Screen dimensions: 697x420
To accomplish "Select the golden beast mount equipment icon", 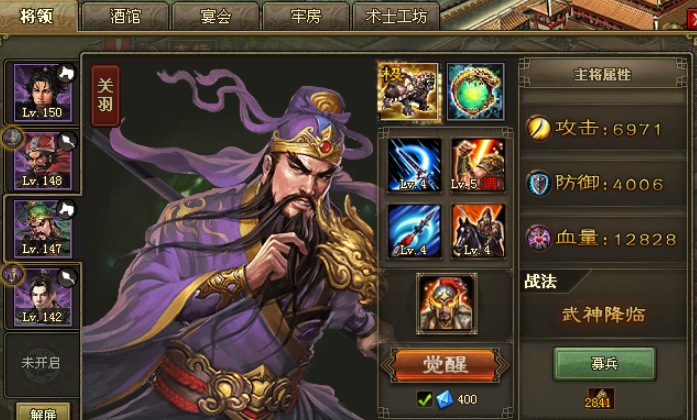I will (x=409, y=92).
